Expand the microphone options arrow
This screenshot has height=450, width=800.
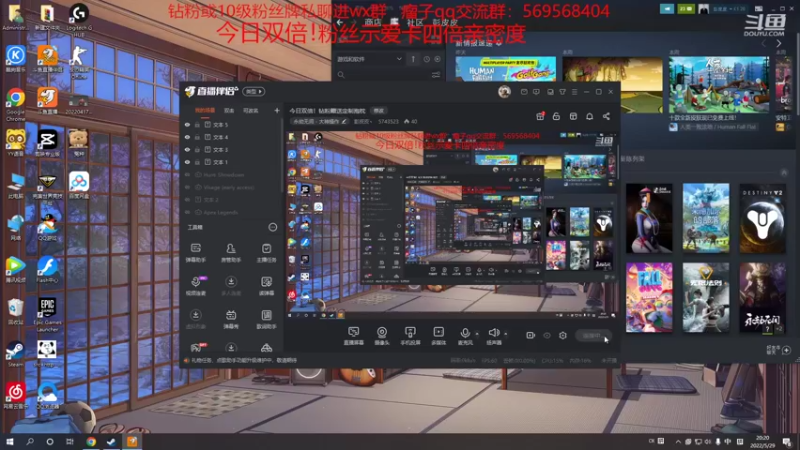[477, 334]
